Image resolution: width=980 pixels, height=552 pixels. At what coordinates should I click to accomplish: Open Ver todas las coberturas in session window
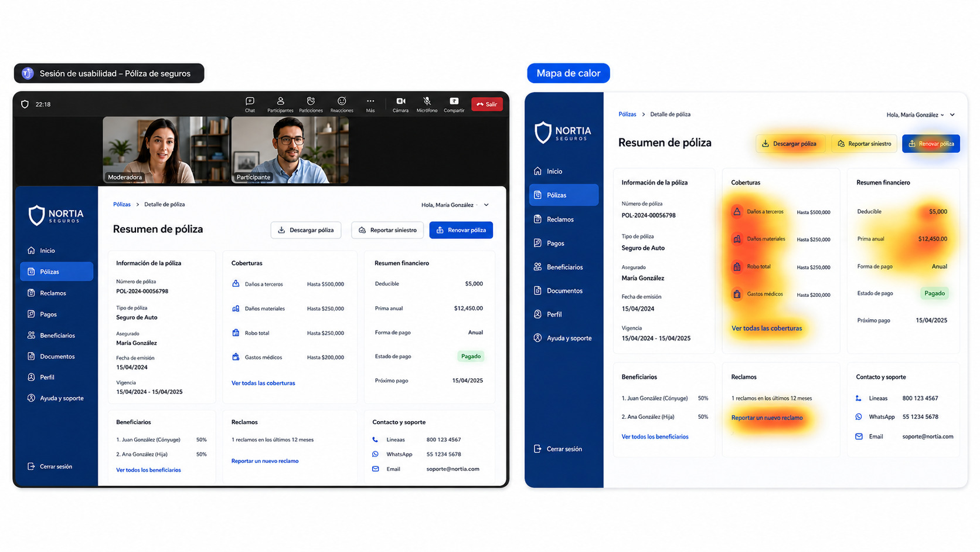[263, 383]
